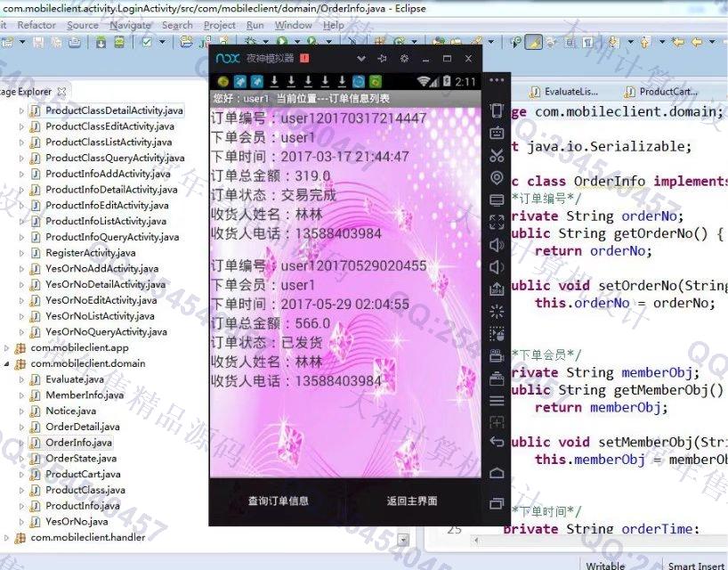The height and width of the screenshot is (570, 728).
Task: Close the Package Explorer view tab
Action: coord(61,92)
